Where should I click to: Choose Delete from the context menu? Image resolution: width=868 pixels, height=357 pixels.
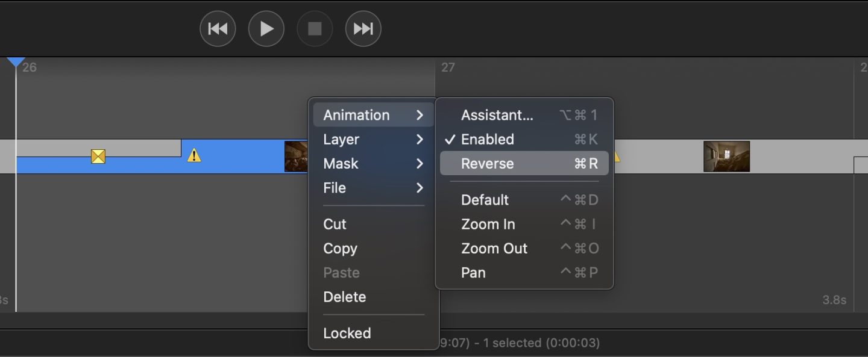pyautogui.click(x=344, y=297)
